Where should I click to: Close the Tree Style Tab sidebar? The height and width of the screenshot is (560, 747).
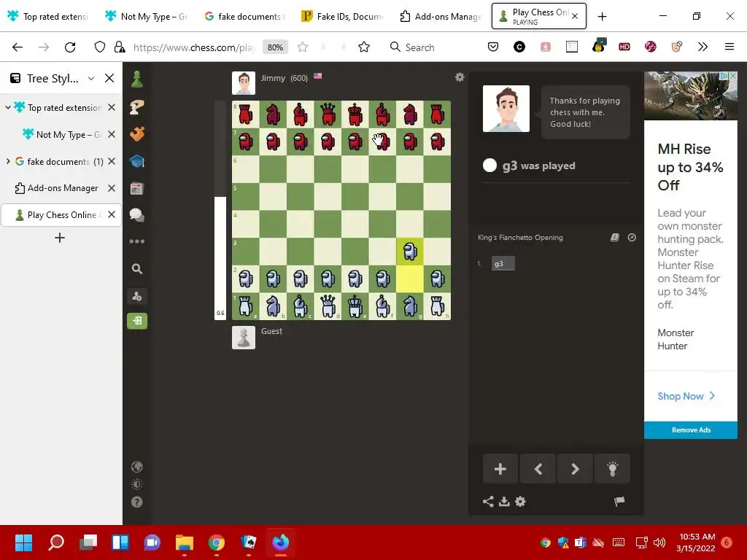[109, 78]
